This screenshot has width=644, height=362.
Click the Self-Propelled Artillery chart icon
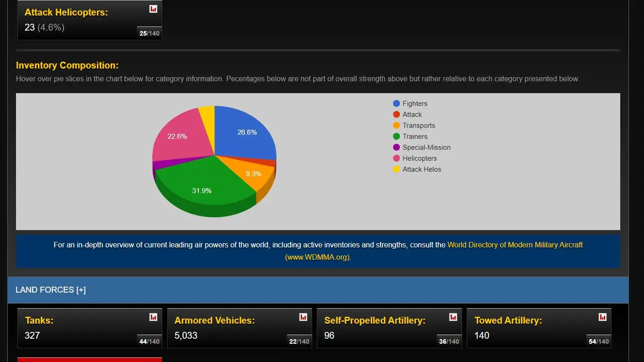(453, 317)
